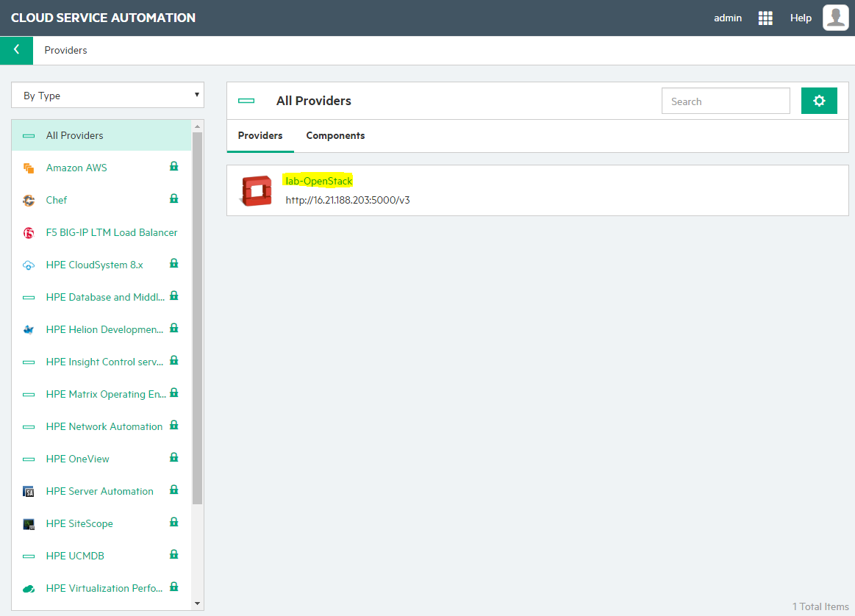Click in the Search field
Screen dimensions: 855x616
(726, 101)
